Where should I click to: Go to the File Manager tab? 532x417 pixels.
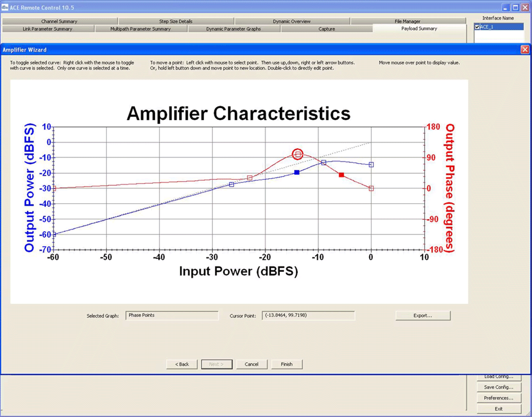point(408,21)
